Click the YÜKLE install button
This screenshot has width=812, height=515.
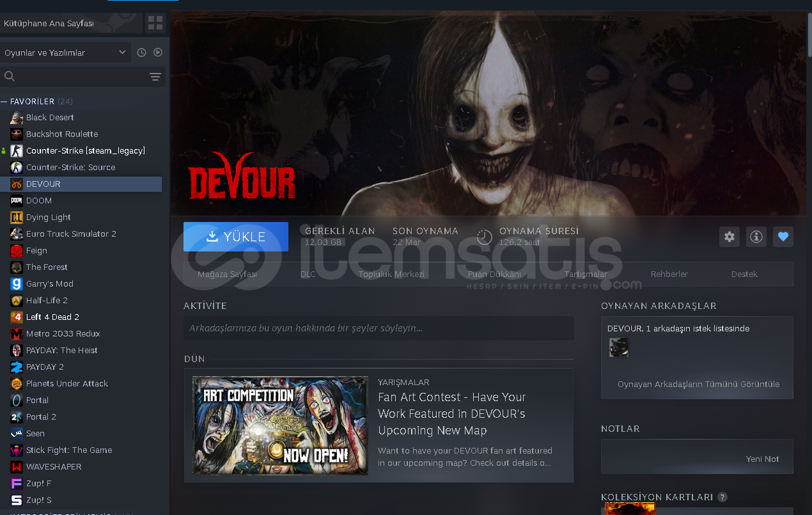pyautogui.click(x=236, y=237)
